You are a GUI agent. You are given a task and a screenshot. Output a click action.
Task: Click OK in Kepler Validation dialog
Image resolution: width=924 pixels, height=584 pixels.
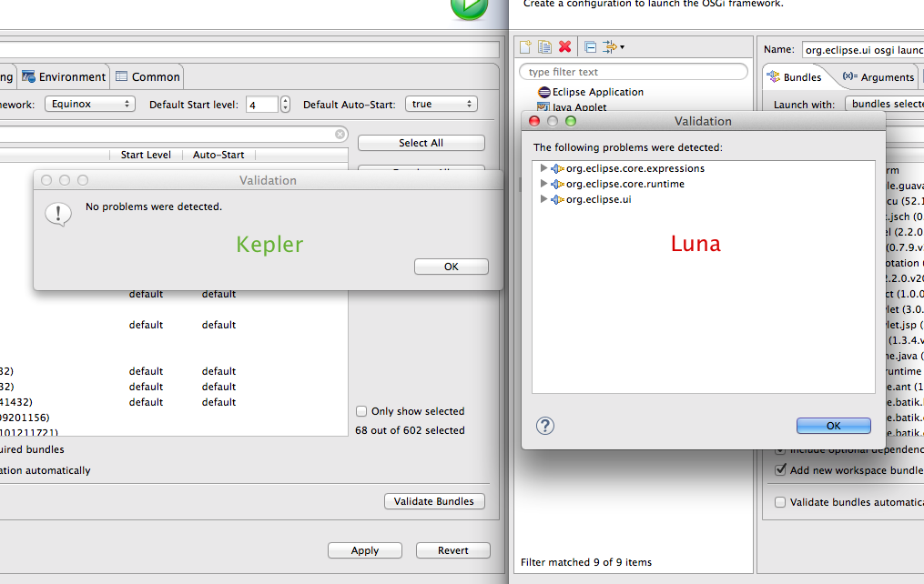[452, 267]
